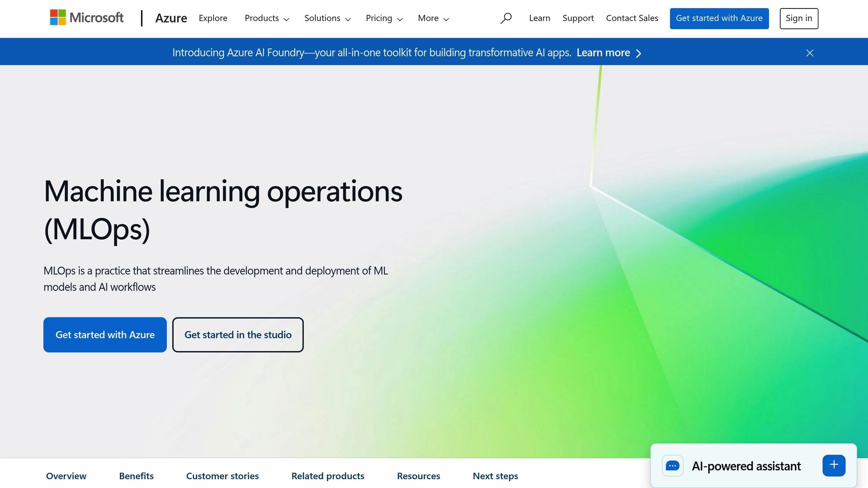Click the Microsoft logo

point(86,18)
